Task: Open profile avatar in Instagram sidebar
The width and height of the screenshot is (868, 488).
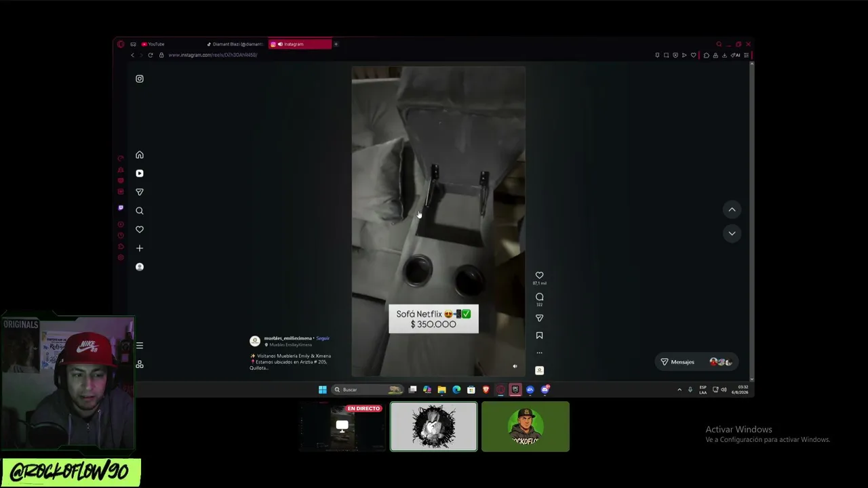Action: (x=140, y=267)
